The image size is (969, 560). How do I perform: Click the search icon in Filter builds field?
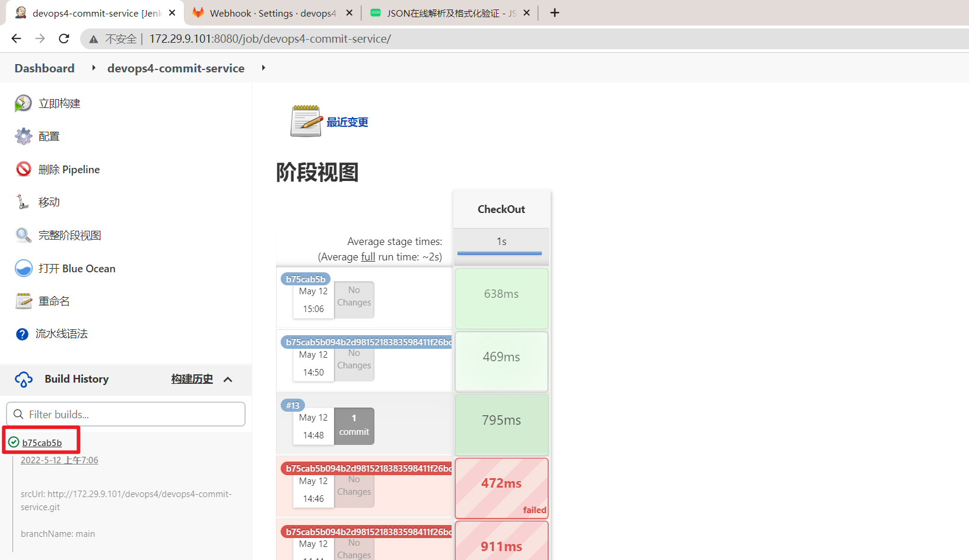[x=18, y=414]
